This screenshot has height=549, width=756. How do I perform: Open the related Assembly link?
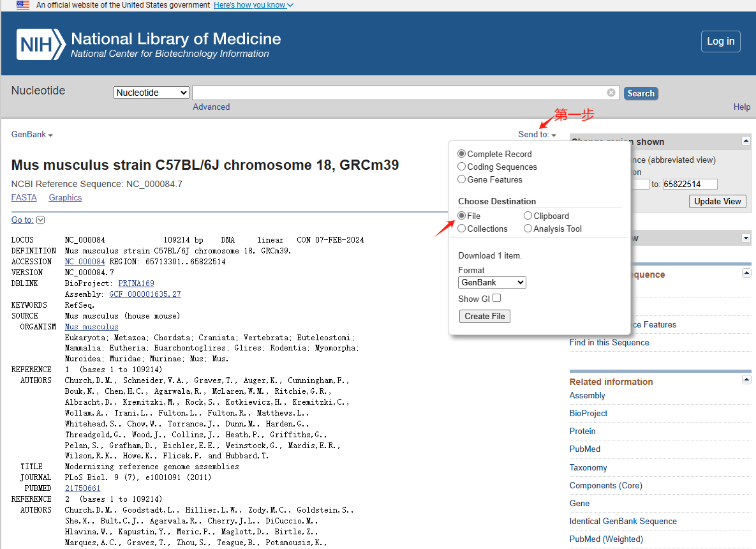587,395
